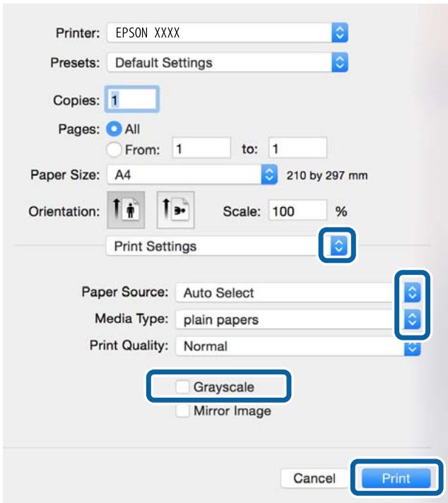Select the From page range radio button
Viewport: 448px width, 503px height.
tap(114, 150)
